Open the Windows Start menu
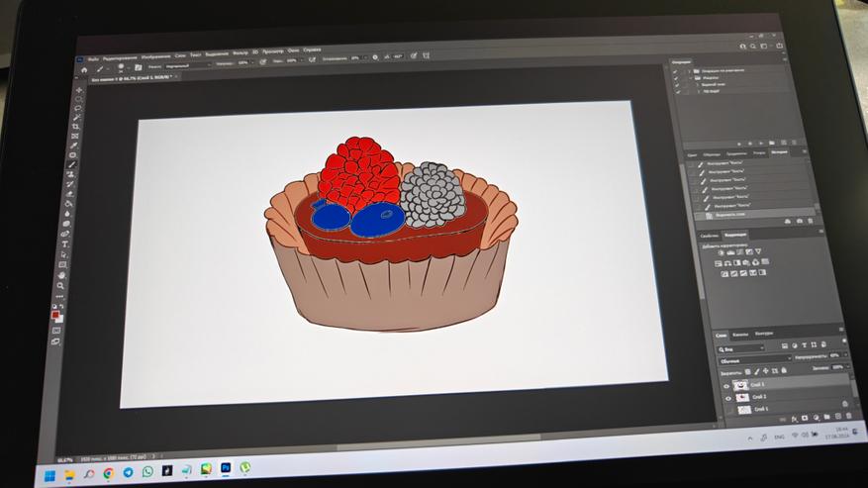This screenshot has height=488, width=868. [x=49, y=476]
